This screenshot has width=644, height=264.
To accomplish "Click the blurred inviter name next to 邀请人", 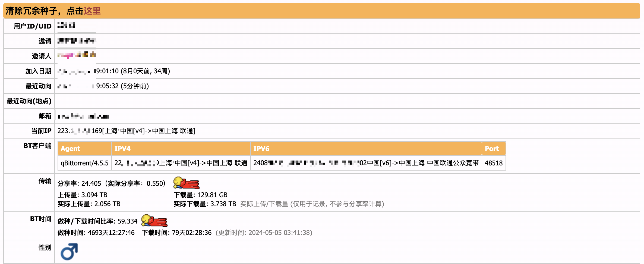I will point(77,55).
